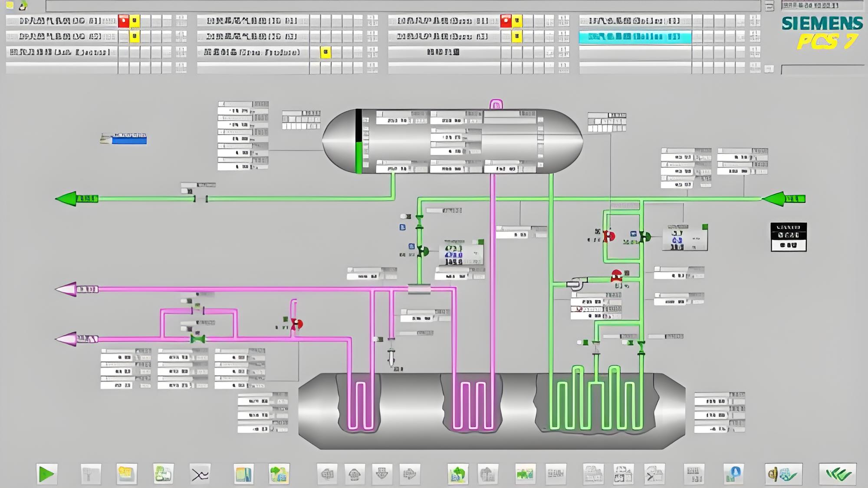Image resolution: width=868 pixels, height=488 pixels.
Task: Click yellow warning indicator in third-column second row
Action: coord(516,36)
